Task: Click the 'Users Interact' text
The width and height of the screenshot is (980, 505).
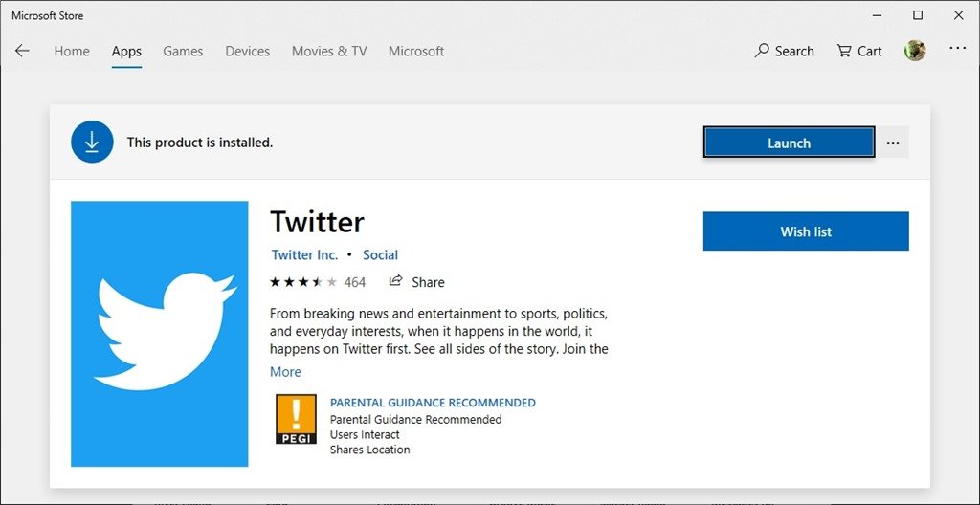Action: coord(365,434)
